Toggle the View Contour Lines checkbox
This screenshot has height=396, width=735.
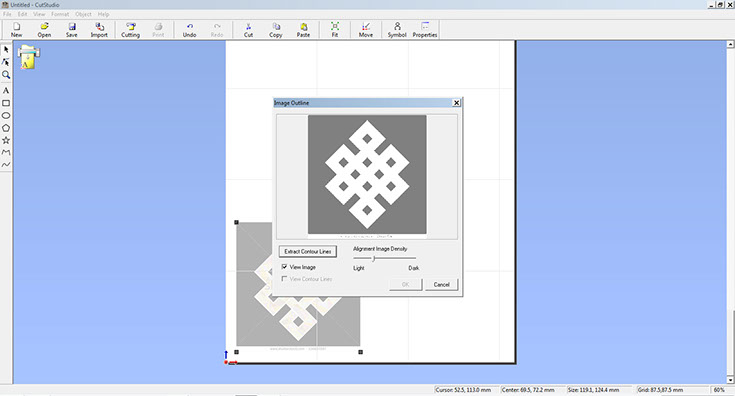[x=285, y=279]
